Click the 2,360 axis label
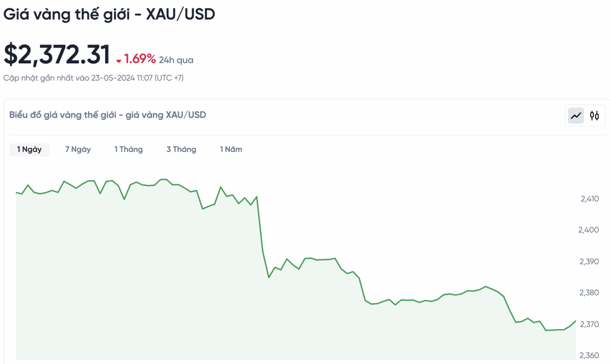 pos(589,355)
